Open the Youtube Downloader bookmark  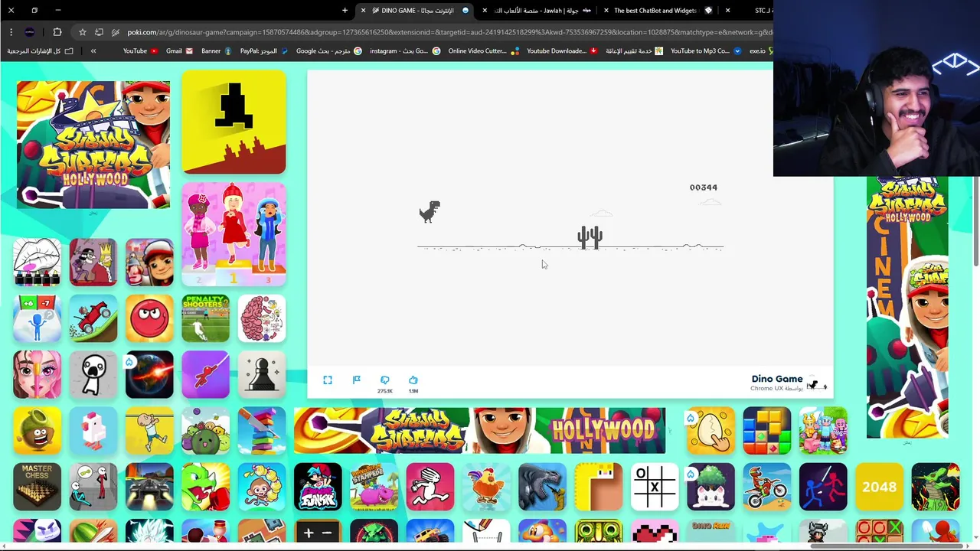tap(562, 51)
